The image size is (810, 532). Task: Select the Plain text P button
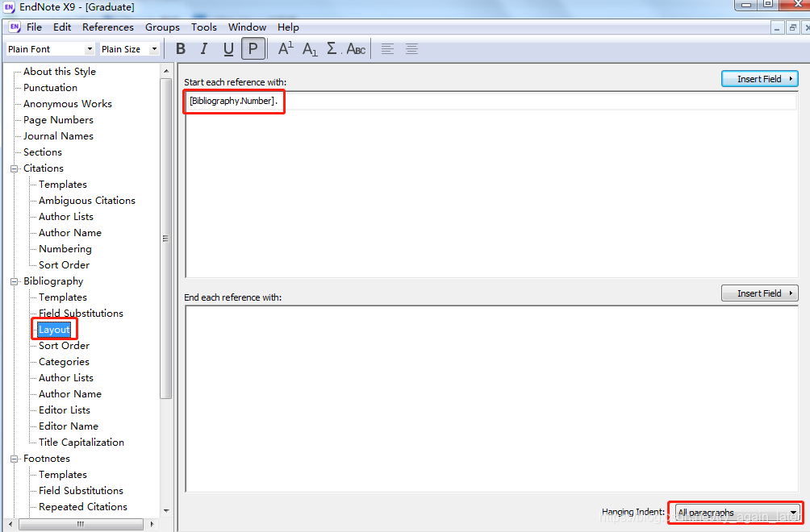253,49
